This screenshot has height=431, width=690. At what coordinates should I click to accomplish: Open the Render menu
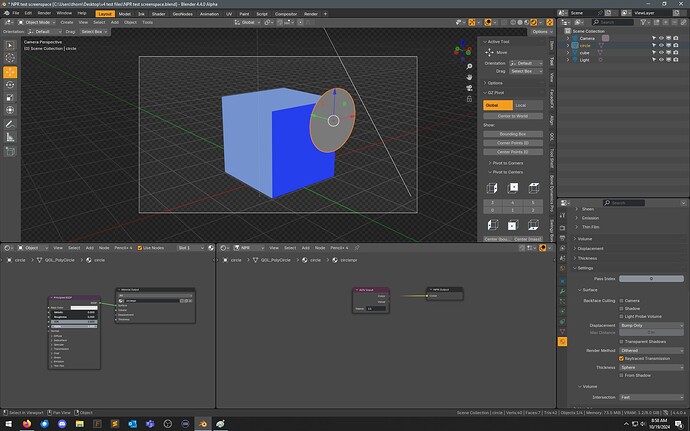tap(44, 13)
